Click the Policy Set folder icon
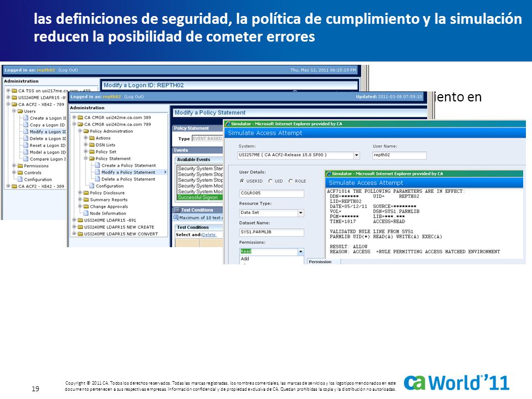Viewport: 532px width, 399px height. pyautogui.click(x=91, y=152)
